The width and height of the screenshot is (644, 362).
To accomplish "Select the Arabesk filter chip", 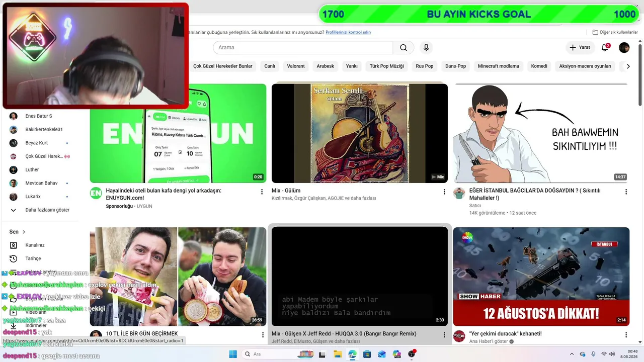I will point(326,66).
